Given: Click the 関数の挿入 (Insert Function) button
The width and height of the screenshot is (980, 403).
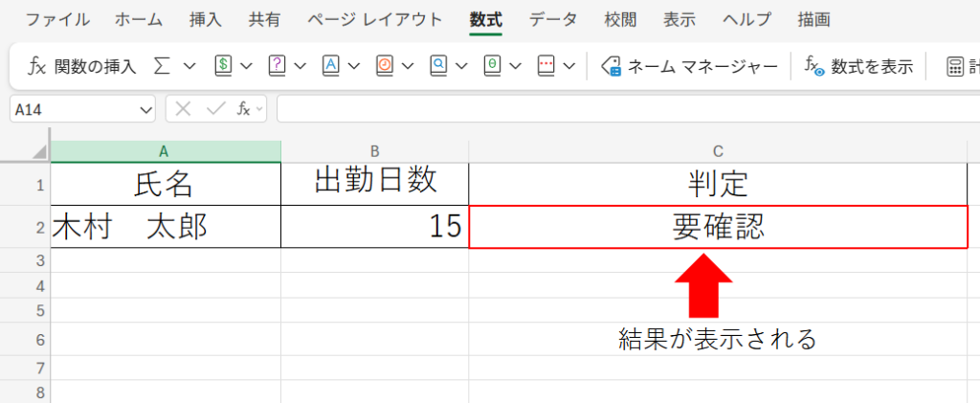Looking at the screenshot, I should 81,66.
